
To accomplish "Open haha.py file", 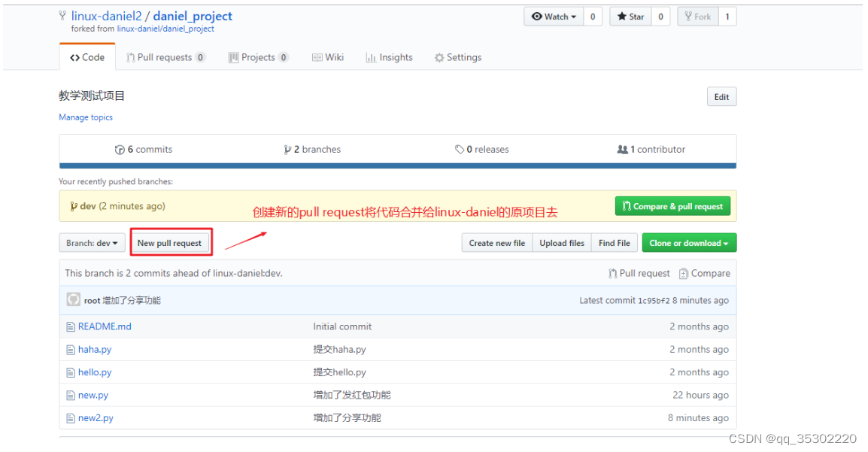I will (95, 350).
